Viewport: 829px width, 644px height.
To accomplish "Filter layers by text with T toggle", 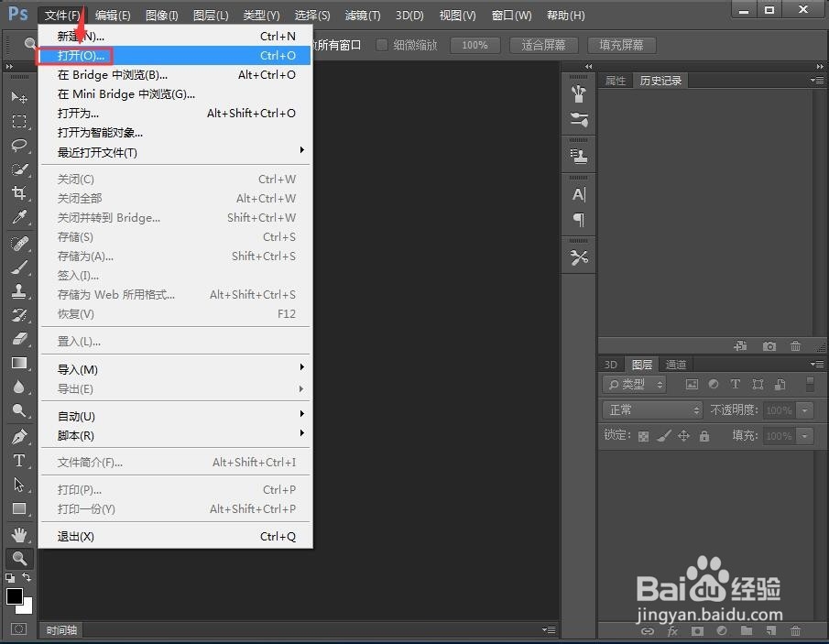I will [x=736, y=385].
